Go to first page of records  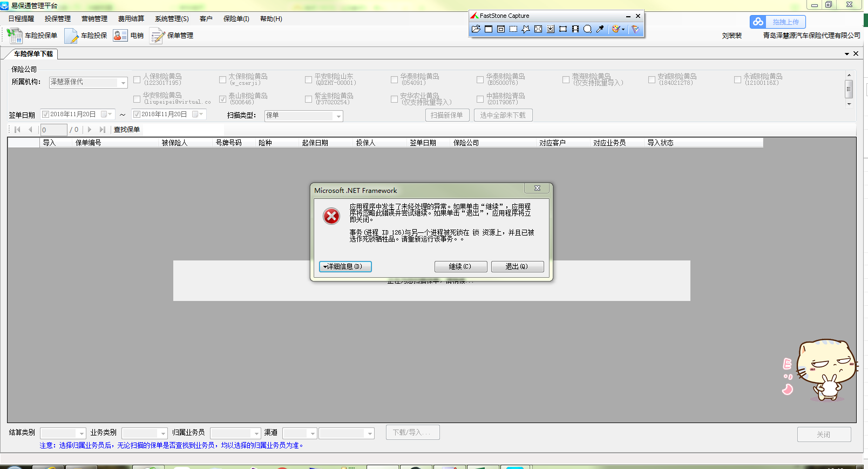(17, 130)
